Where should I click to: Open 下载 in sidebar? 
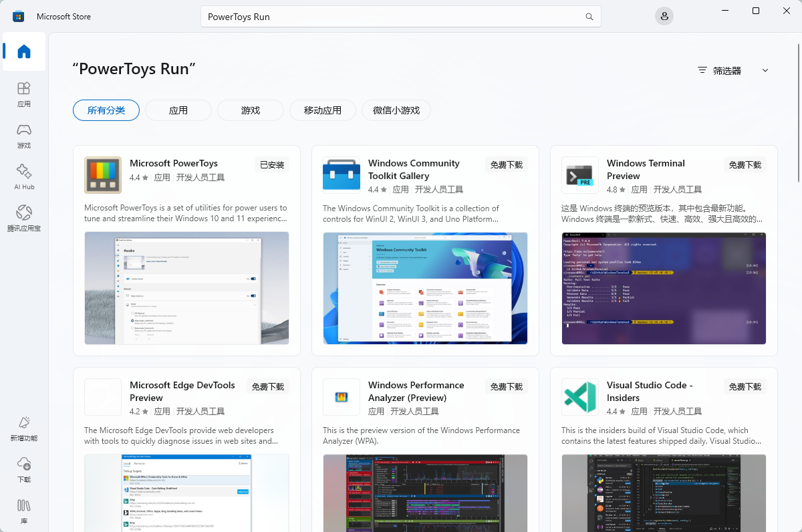click(24, 469)
